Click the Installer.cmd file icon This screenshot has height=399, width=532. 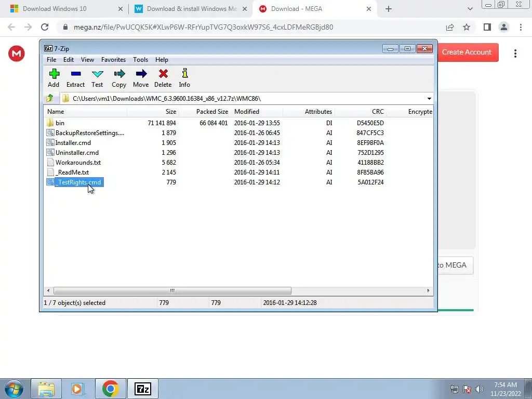50,142
